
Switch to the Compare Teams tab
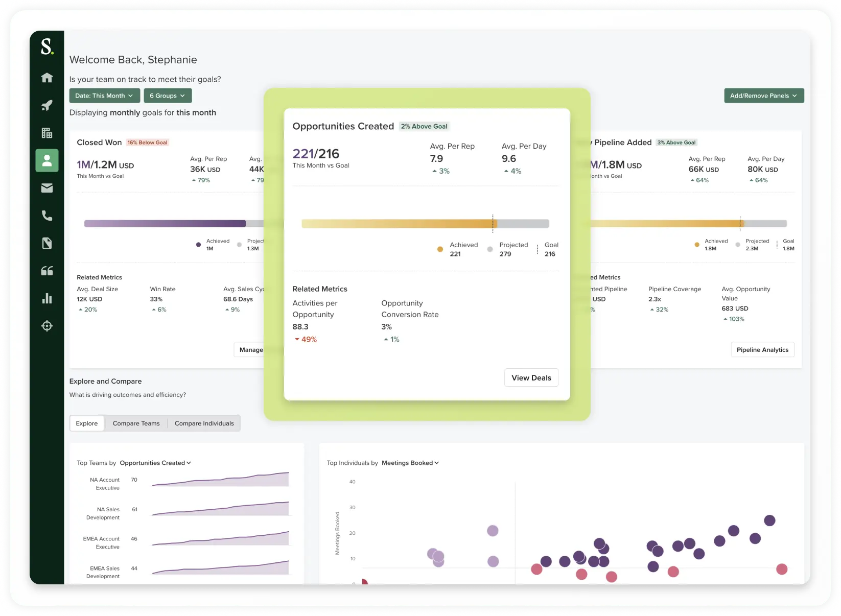pos(136,423)
